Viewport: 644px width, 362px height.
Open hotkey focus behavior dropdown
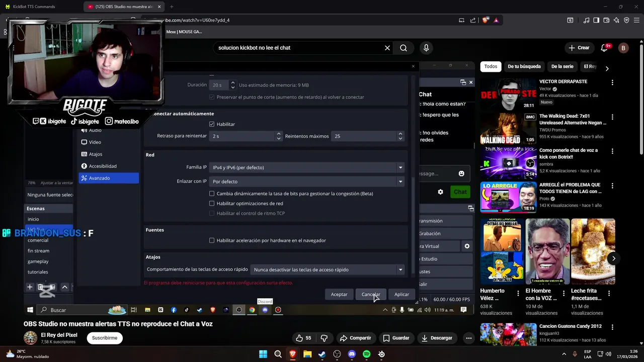328,269
